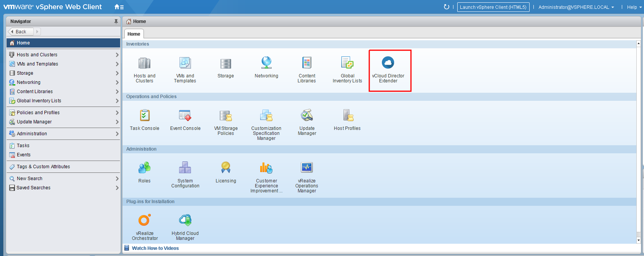Expand the Content Libraries chevron in Navigator

(x=117, y=92)
